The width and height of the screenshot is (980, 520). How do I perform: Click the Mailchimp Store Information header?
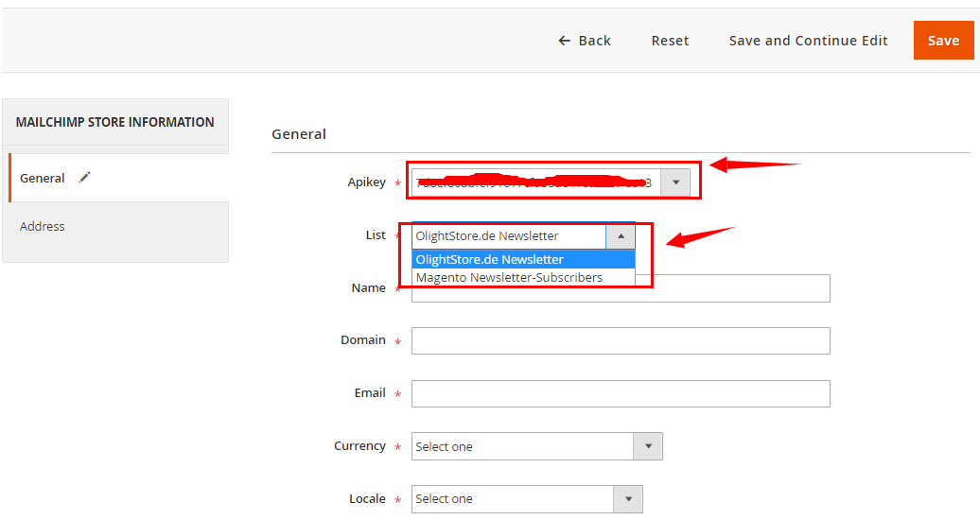point(115,122)
